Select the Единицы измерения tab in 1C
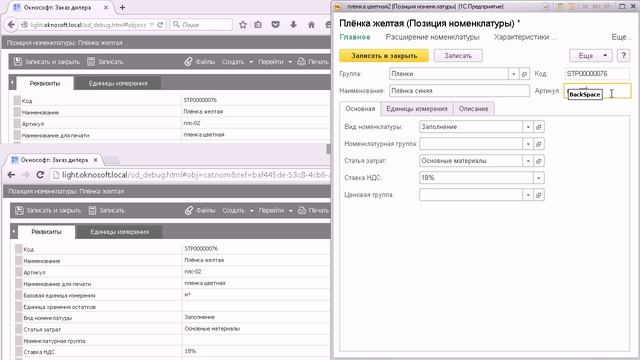 tap(417, 109)
